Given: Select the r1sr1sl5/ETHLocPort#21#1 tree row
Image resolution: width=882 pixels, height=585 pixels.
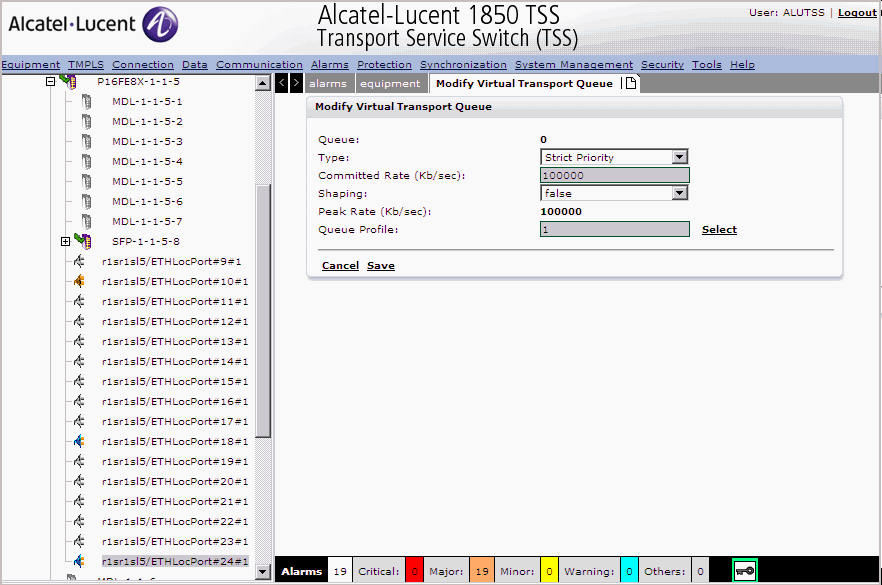Looking at the screenshot, I should coord(175,501).
